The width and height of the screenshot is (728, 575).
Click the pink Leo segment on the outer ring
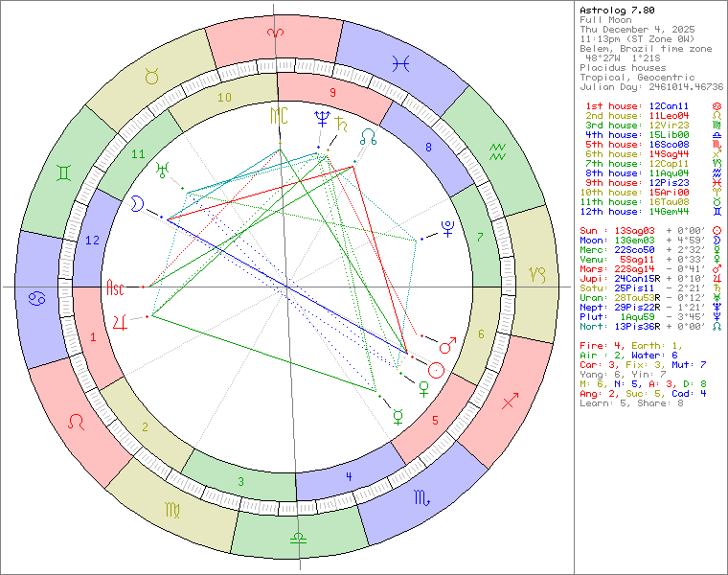79,421
